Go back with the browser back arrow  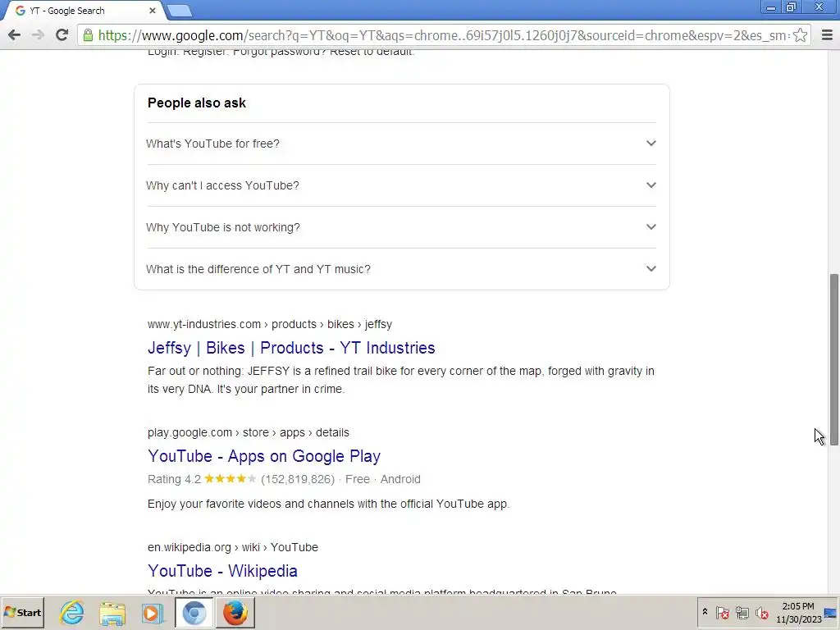tap(15, 35)
